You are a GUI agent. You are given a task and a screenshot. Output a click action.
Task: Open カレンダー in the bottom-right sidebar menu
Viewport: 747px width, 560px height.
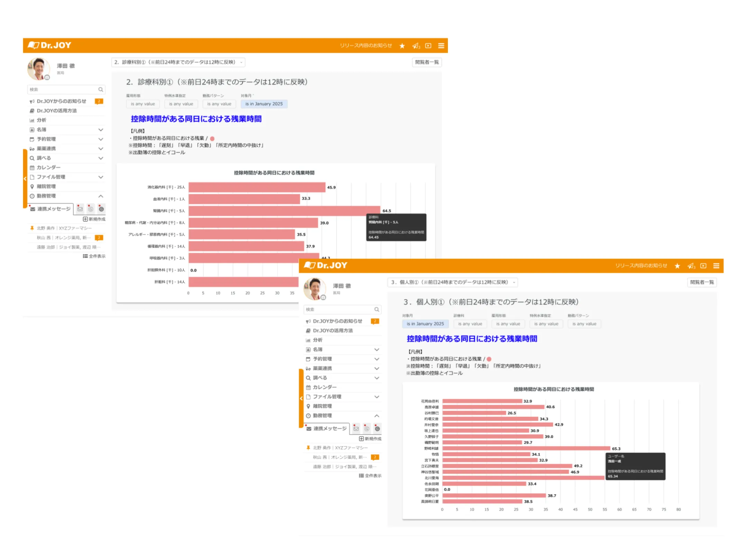[324, 387]
